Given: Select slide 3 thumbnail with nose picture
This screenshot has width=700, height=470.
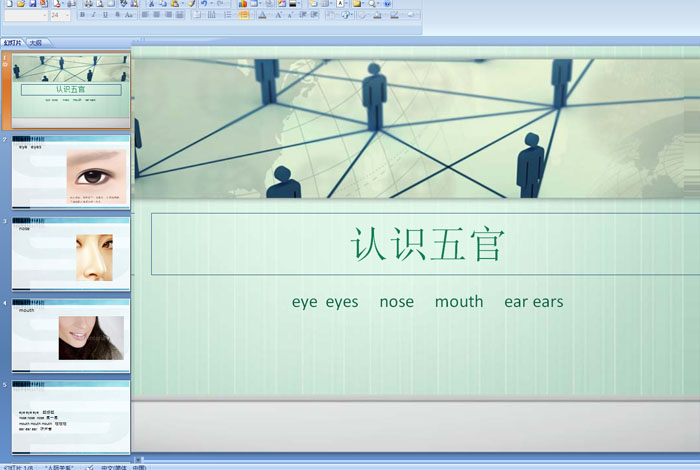Looking at the screenshot, I should [x=71, y=254].
